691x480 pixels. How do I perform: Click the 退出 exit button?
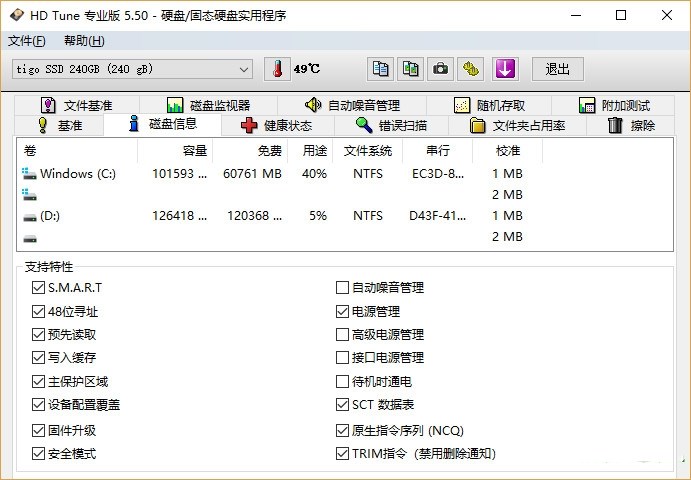[x=557, y=69]
